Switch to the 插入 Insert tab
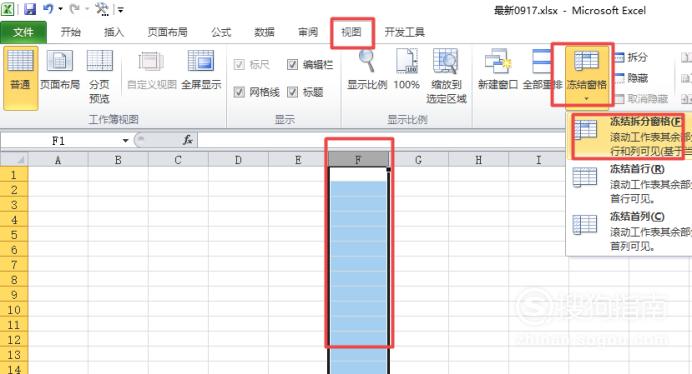 point(114,32)
